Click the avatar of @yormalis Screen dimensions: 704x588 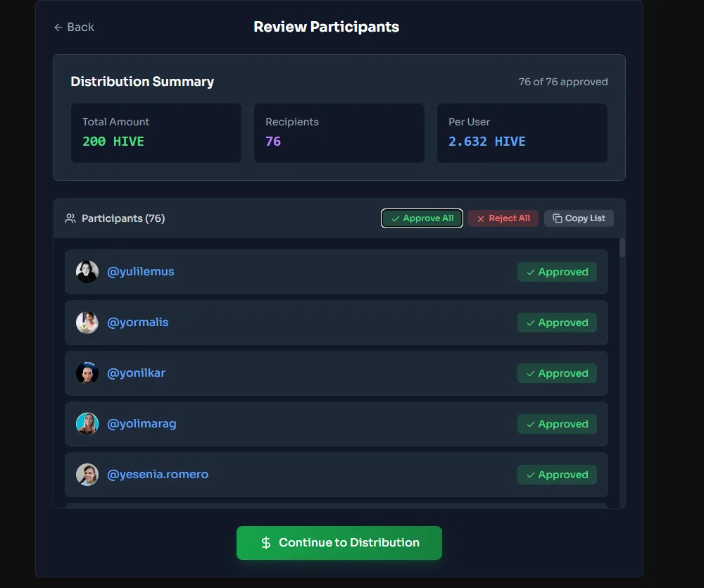click(87, 323)
